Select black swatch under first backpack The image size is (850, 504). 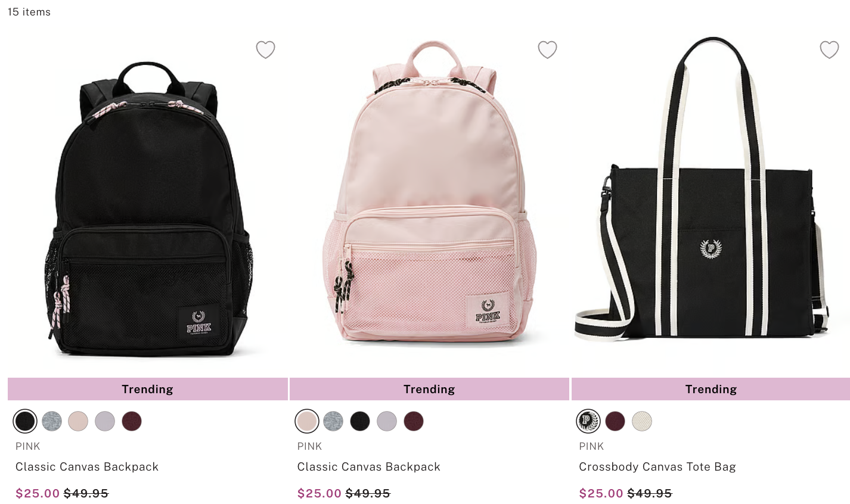pos(25,421)
